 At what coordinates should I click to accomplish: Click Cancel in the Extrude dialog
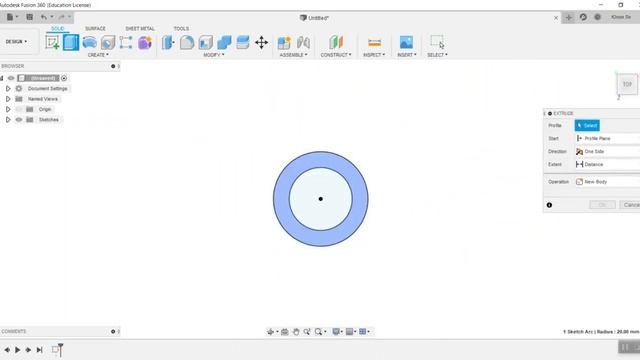point(630,205)
